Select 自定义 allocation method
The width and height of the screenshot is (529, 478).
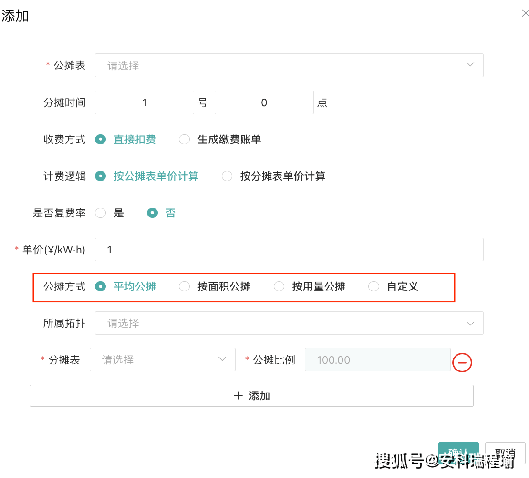pyautogui.click(x=393, y=286)
